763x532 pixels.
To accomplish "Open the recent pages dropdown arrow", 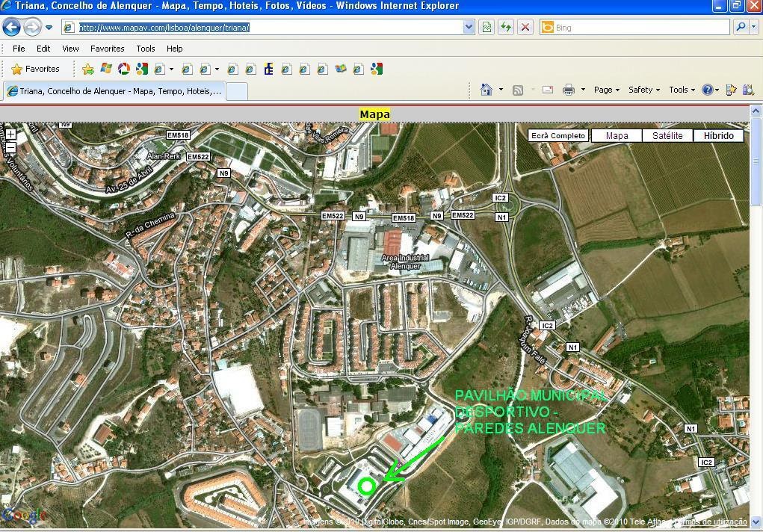I will [49, 28].
